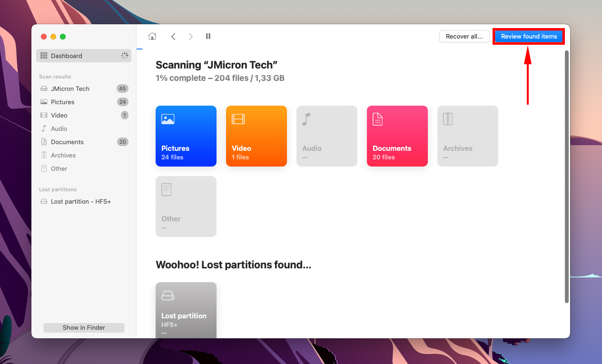Click the 45 badge on JMicron Tech
This screenshot has width=602, height=364.
[x=122, y=89]
